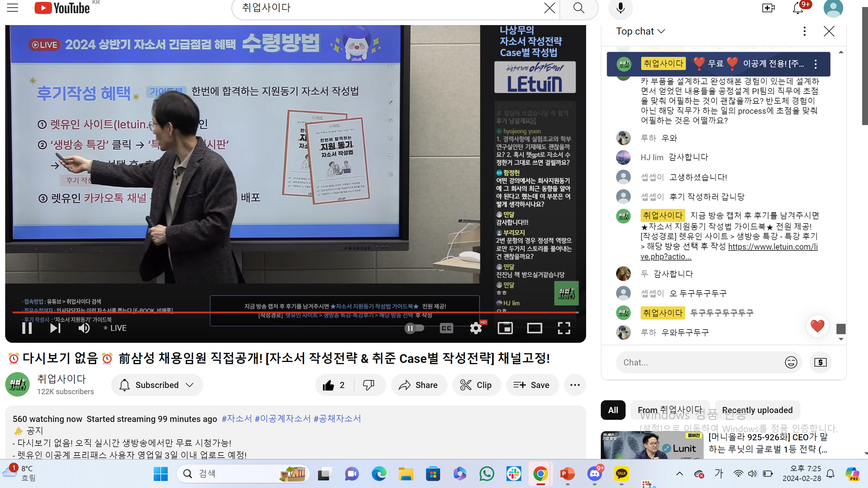Open the YouTube hamburger guide menu
868x488 pixels.
(13, 7)
